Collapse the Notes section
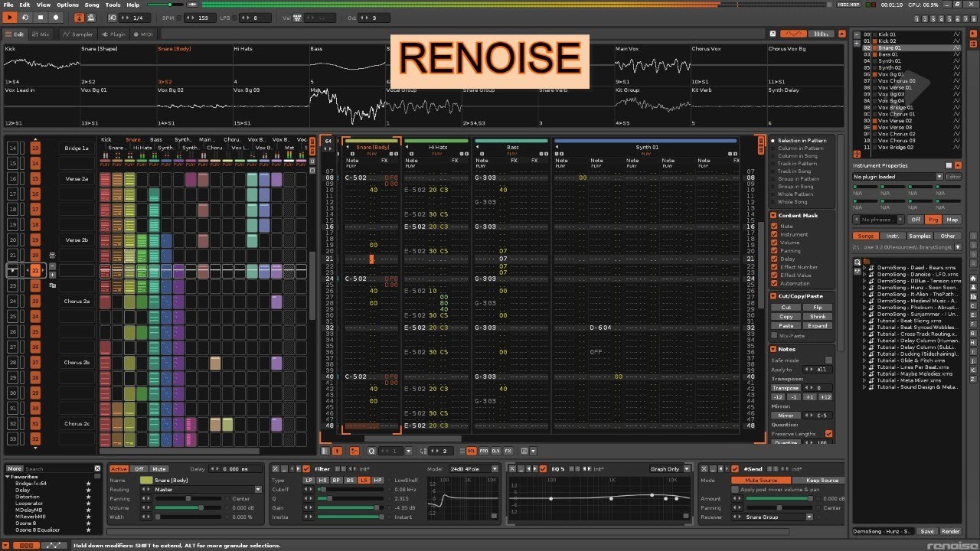 click(774, 350)
